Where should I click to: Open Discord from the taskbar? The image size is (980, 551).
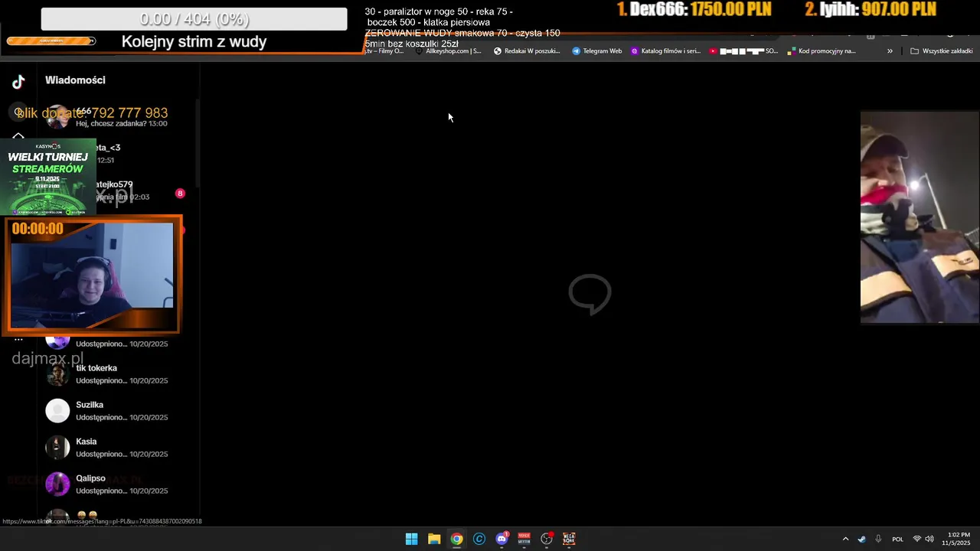coord(501,539)
